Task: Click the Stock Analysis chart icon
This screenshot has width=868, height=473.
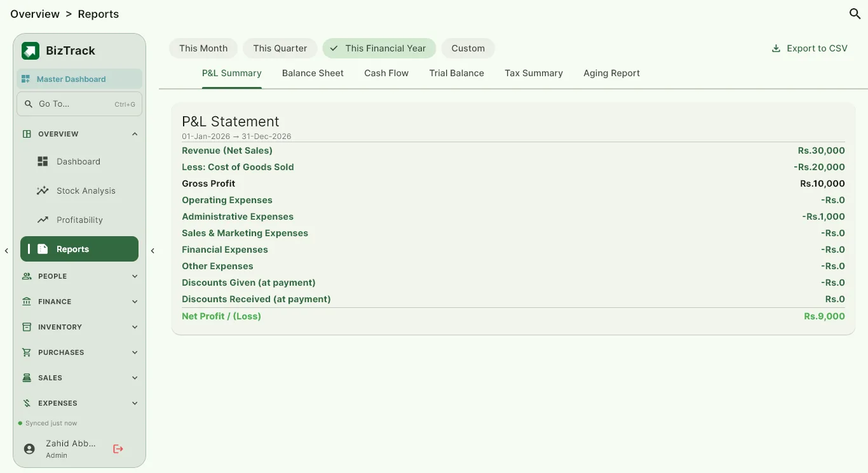Action: click(x=43, y=190)
